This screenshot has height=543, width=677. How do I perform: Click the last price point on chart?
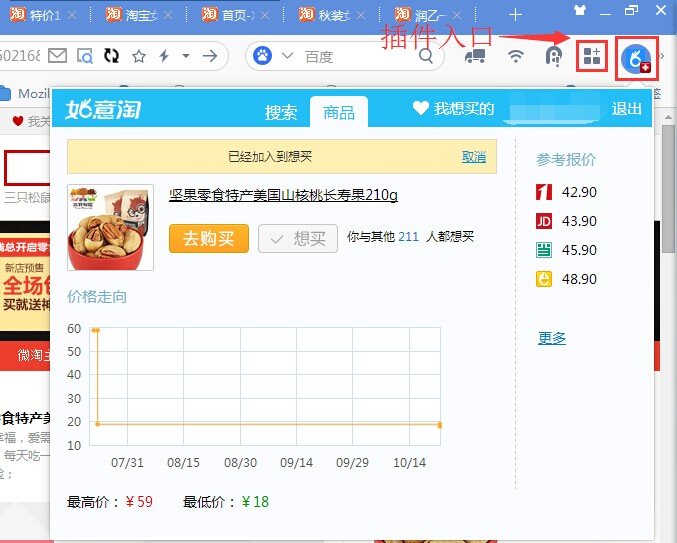click(440, 425)
